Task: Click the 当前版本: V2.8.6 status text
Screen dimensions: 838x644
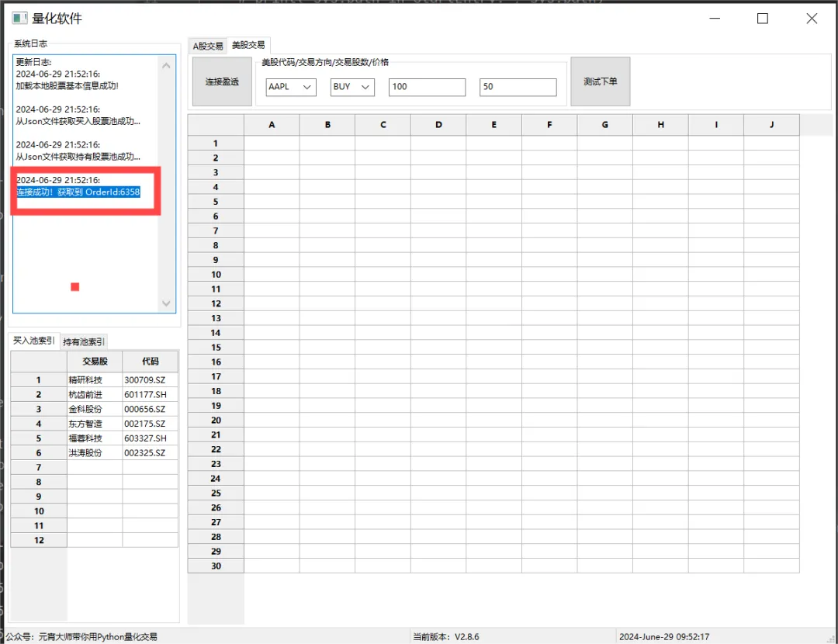Action: coord(445,636)
